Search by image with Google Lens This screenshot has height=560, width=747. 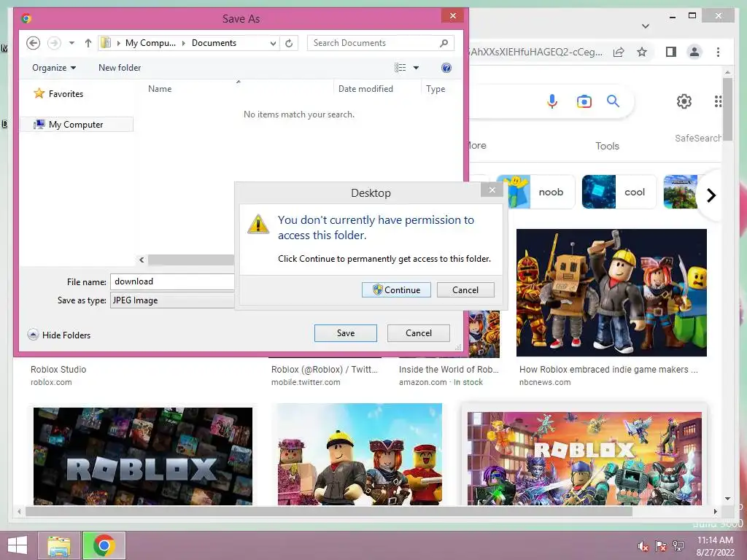584,101
